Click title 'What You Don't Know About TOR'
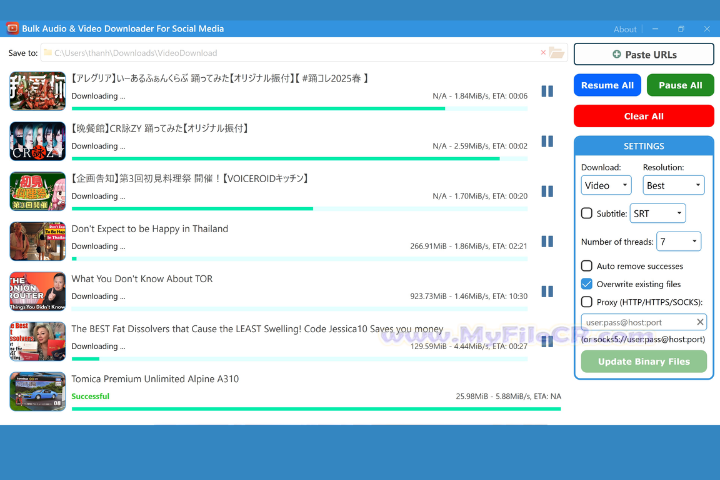This screenshot has width=720, height=480. 142,279
